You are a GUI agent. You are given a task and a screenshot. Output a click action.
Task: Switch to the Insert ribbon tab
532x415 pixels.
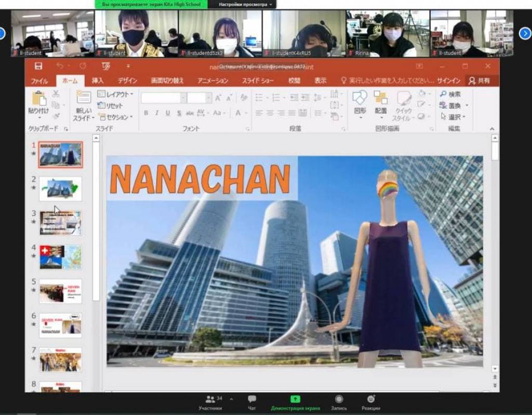point(98,81)
